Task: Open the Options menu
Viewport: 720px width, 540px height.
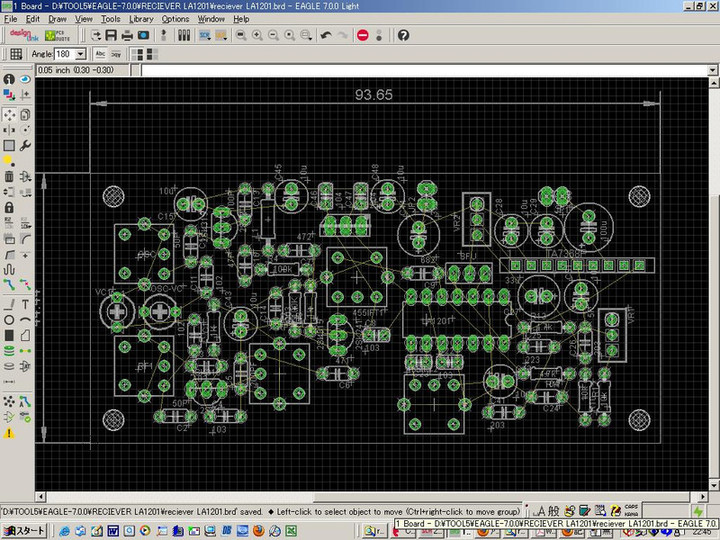Action: pyautogui.click(x=175, y=19)
